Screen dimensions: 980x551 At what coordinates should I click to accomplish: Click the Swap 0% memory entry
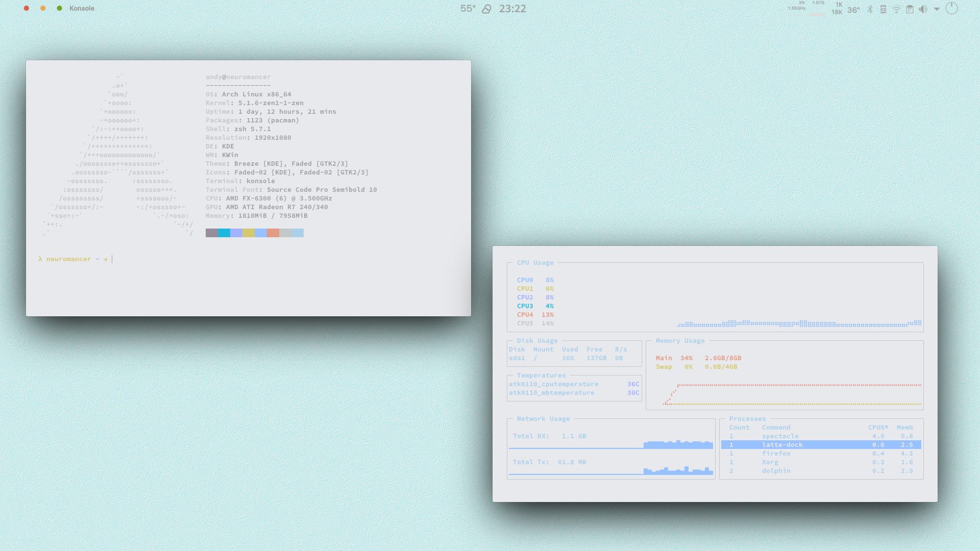[697, 367]
